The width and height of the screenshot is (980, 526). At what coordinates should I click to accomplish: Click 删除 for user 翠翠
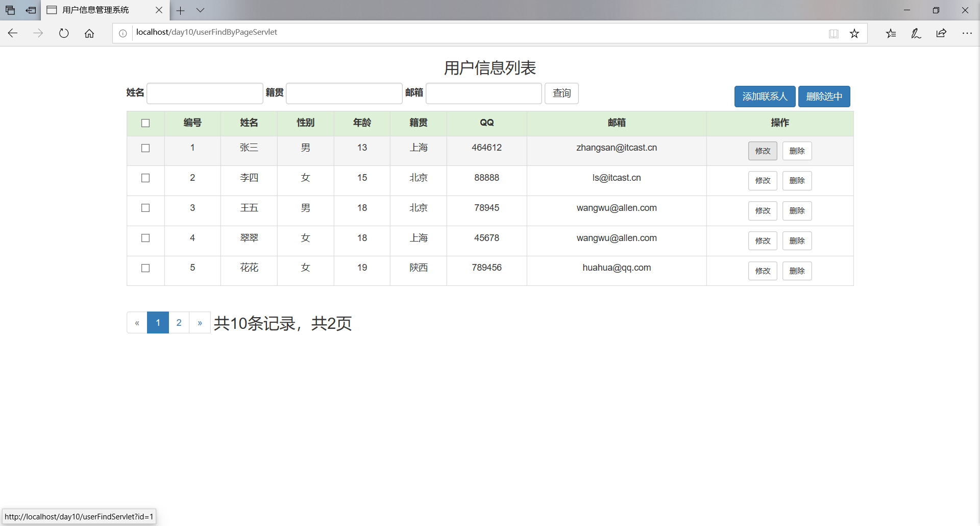pyautogui.click(x=797, y=241)
